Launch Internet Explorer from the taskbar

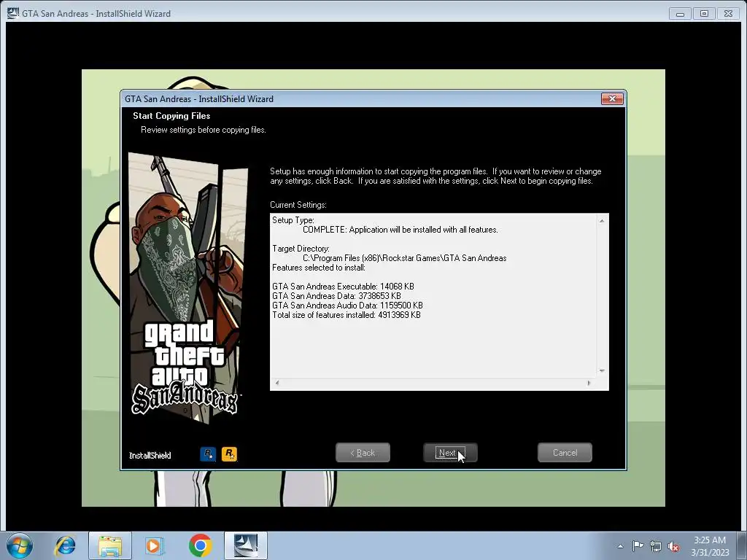point(65,545)
